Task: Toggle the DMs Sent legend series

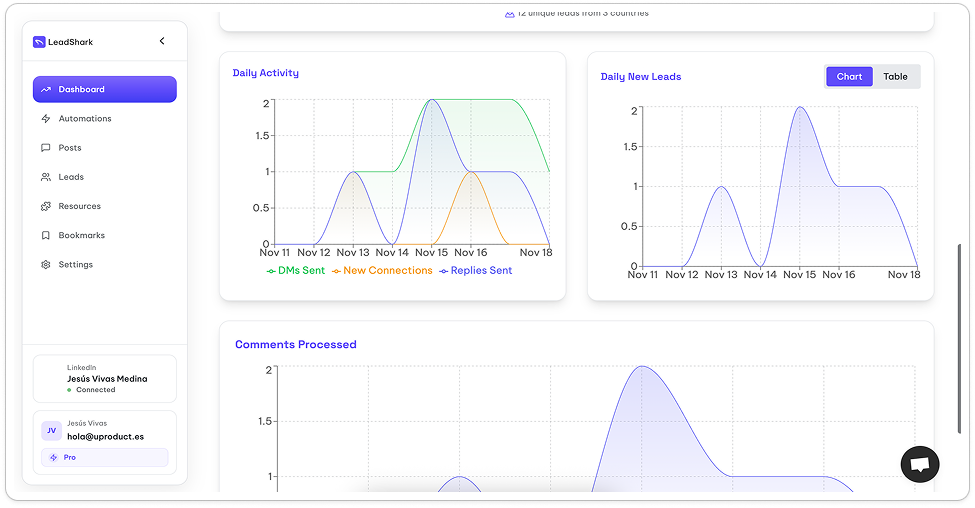Action: 295,271
